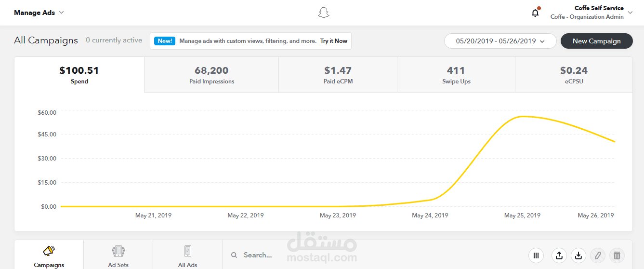Click the customize columns icon
This screenshot has height=269, width=644.
[x=536, y=256]
